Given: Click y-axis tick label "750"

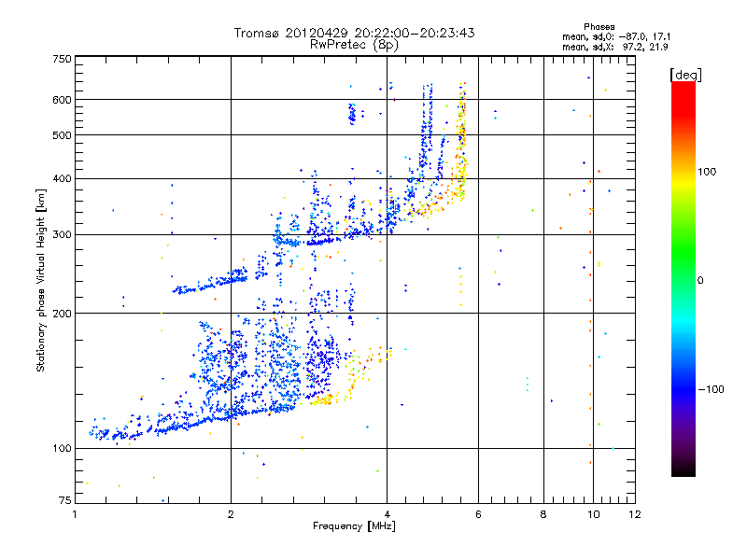Looking at the screenshot, I should (62, 59).
